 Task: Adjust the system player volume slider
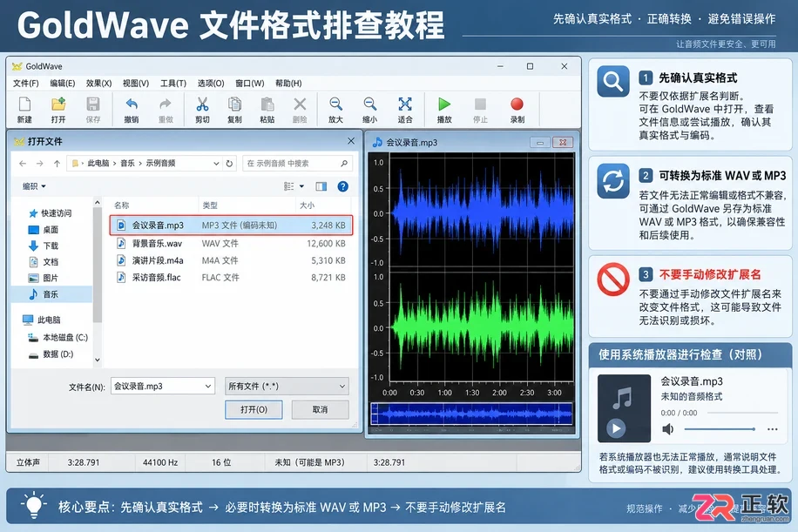720,429
